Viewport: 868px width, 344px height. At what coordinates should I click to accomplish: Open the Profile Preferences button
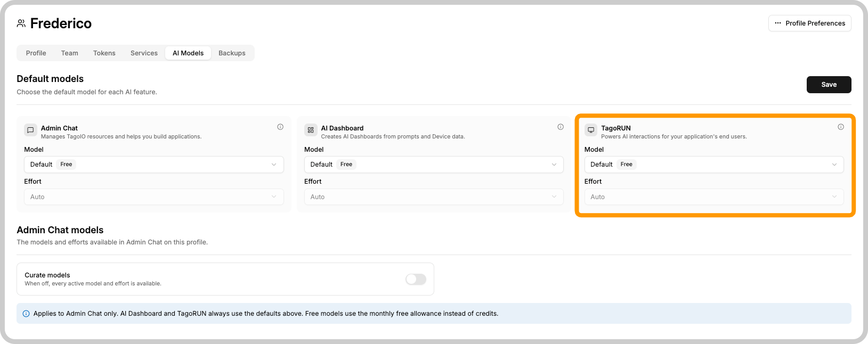tap(809, 23)
